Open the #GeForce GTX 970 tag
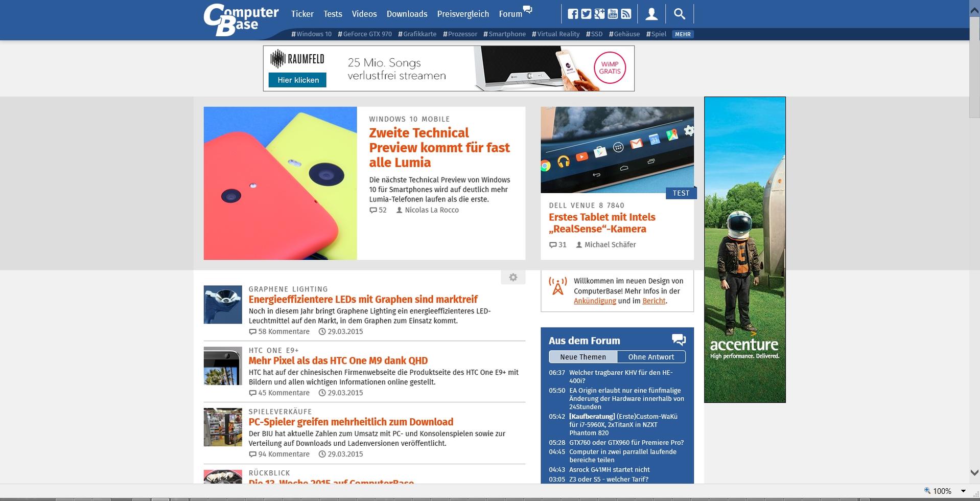The image size is (980, 501). pyautogui.click(x=365, y=34)
